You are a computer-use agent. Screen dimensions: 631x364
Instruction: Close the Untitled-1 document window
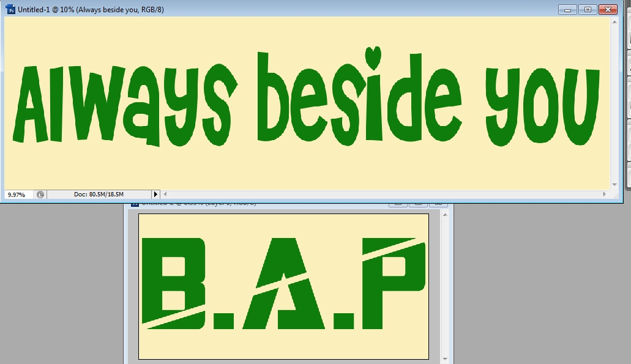tap(608, 10)
